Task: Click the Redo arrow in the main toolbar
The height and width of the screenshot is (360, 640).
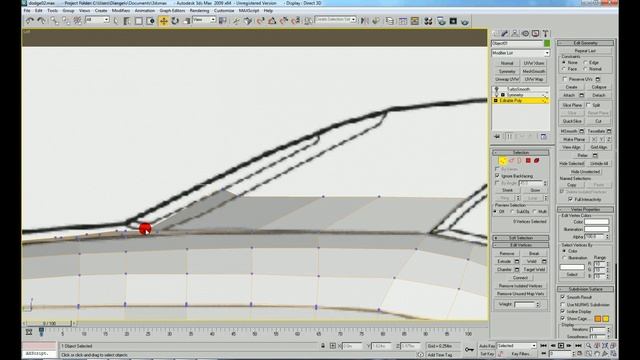Action: [41, 20]
